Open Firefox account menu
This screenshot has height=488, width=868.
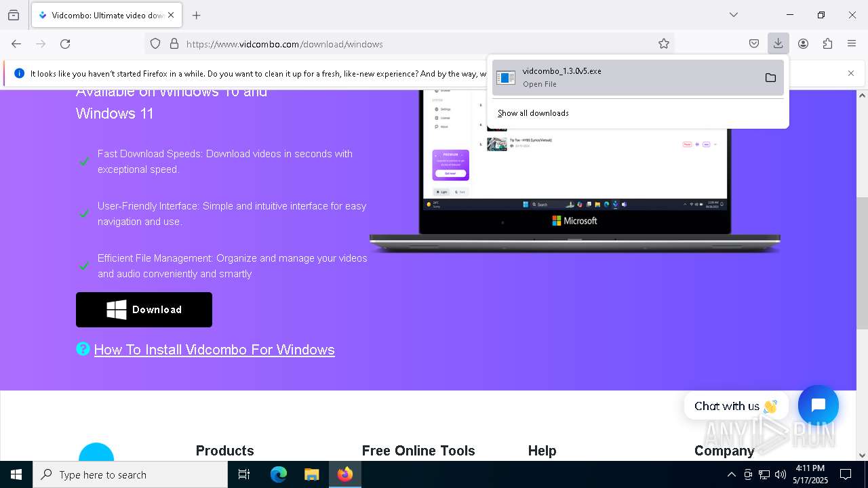[x=803, y=43]
